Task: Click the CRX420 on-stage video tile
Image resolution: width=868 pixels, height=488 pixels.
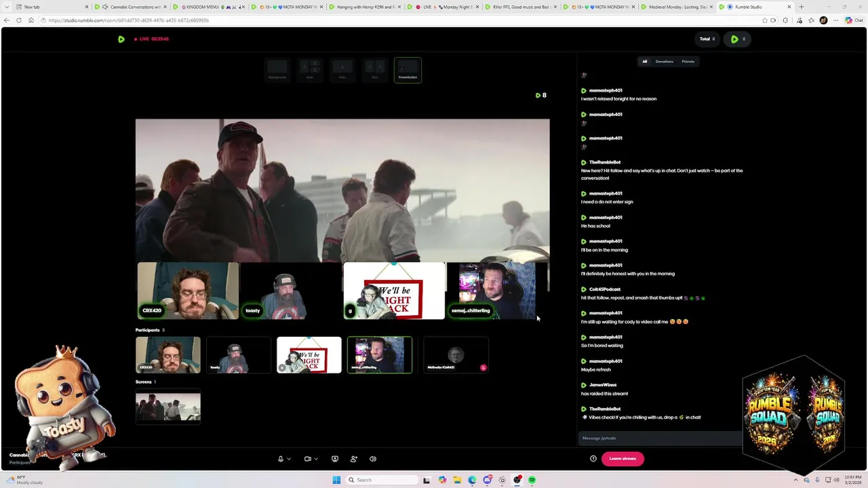Action: [x=188, y=291]
